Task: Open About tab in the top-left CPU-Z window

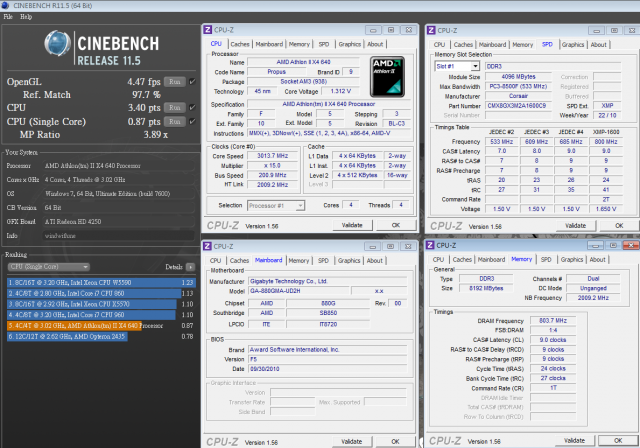Action: pyautogui.click(x=375, y=44)
